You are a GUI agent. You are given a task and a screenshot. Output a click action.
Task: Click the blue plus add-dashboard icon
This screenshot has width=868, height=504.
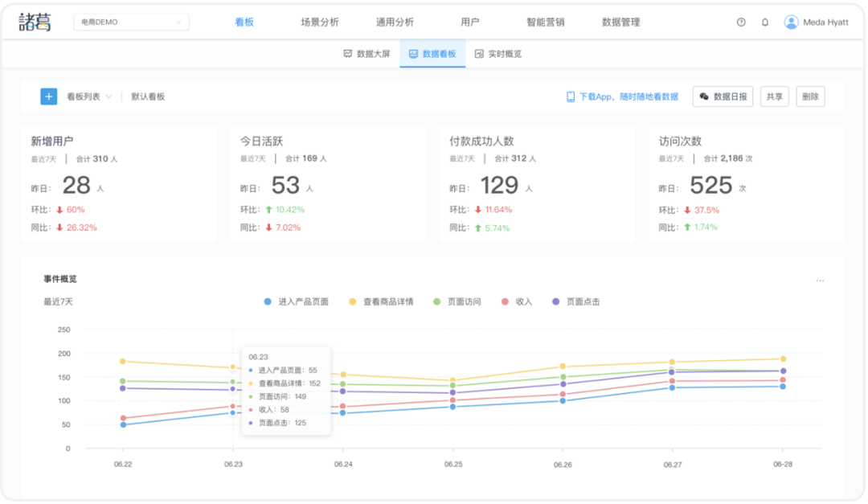tap(49, 96)
